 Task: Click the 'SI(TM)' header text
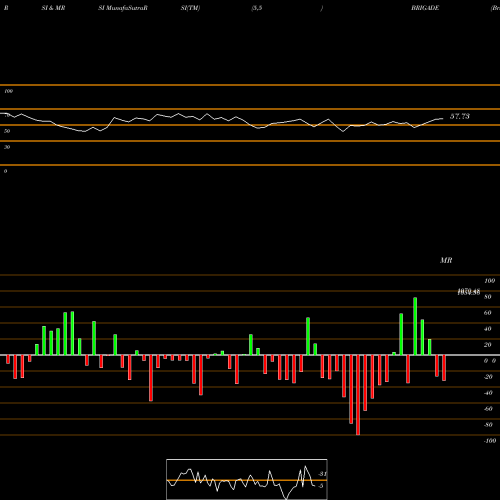(190, 8)
